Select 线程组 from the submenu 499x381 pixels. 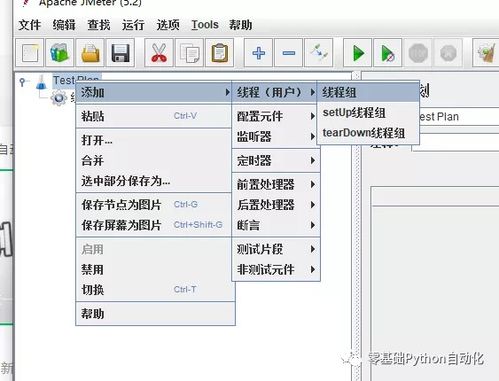[x=368, y=92]
